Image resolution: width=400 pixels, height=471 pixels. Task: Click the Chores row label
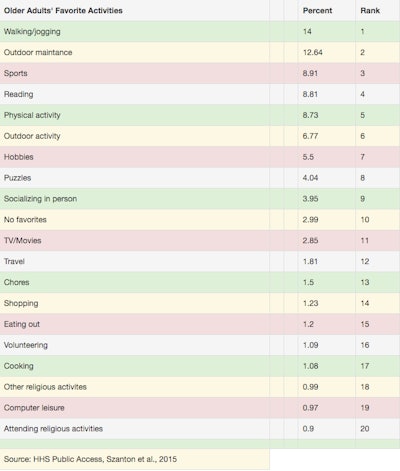click(x=16, y=282)
